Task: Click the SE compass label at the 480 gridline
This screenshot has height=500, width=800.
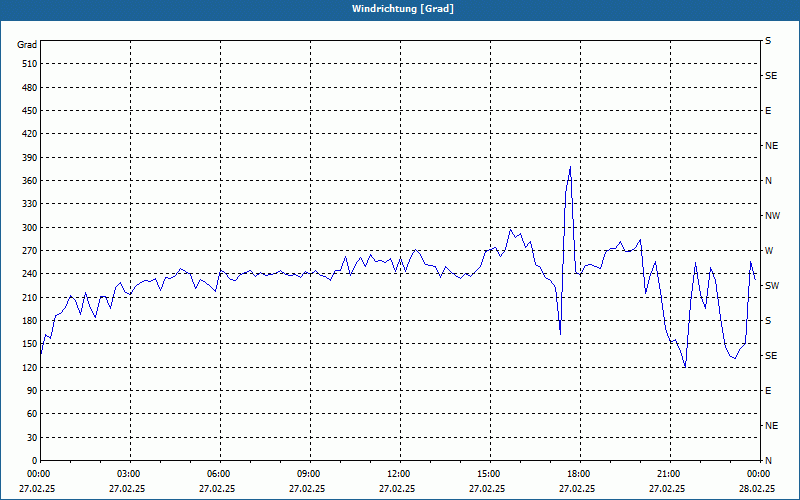Action: [771, 76]
